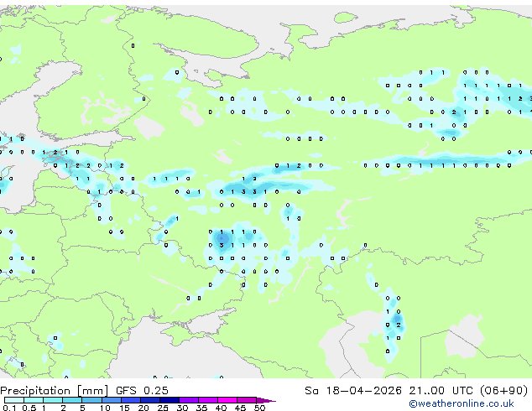
Task: Click the legend swatch between 5 and 10
Action: pos(91,400)
